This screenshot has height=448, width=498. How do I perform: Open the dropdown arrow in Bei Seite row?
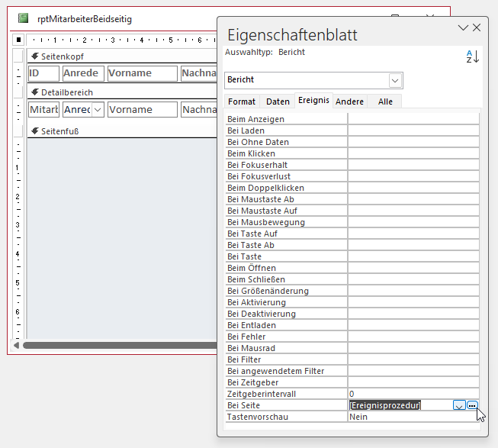(459, 405)
